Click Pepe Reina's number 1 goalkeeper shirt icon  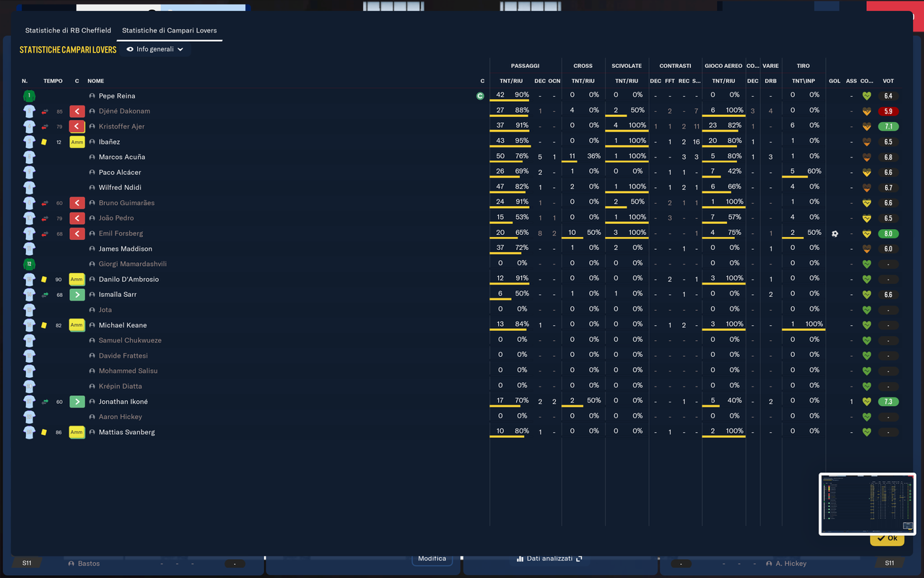click(x=29, y=96)
